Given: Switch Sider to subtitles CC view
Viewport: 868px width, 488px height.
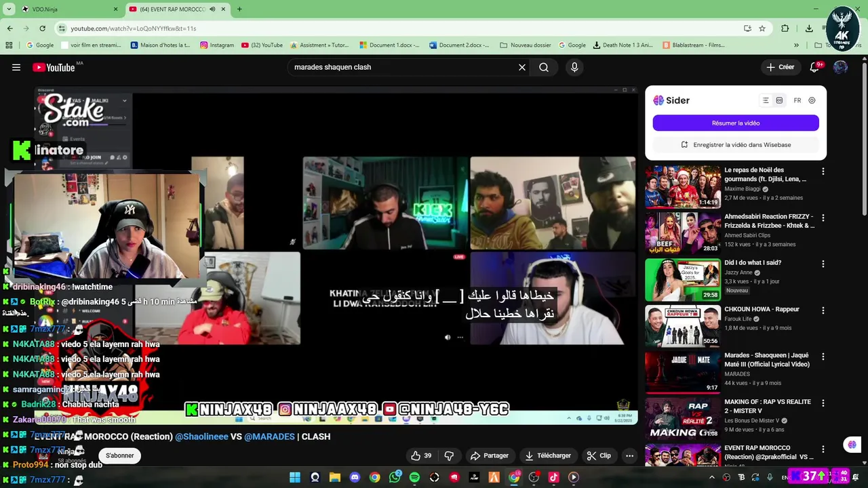Looking at the screenshot, I should (x=779, y=100).
